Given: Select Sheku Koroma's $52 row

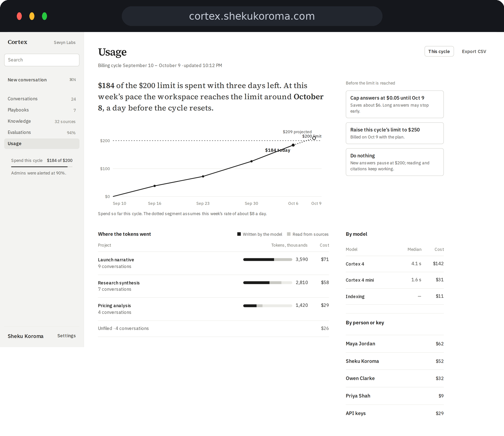Looking at the screenshot, I should pos(395,361).
